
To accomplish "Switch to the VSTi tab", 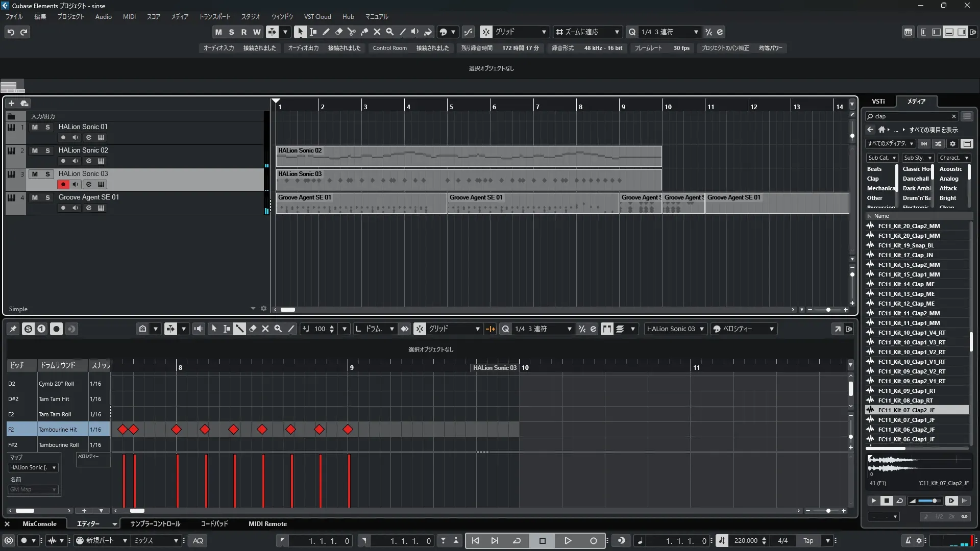I will click(x=878, y=101).
